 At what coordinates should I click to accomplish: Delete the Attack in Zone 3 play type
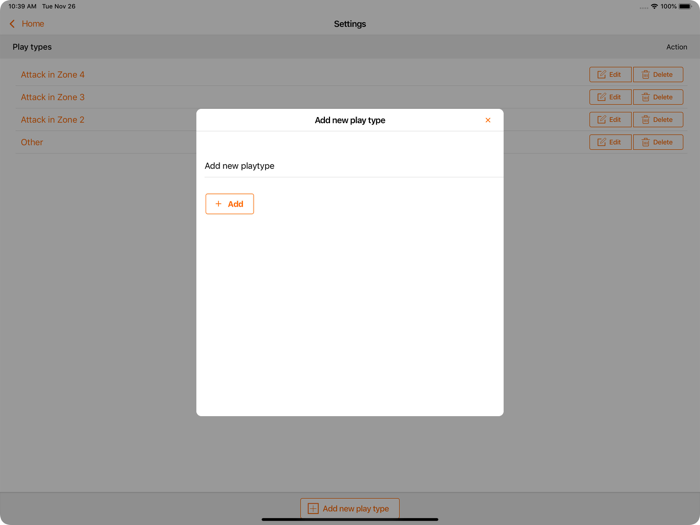[x=658, y=97]
